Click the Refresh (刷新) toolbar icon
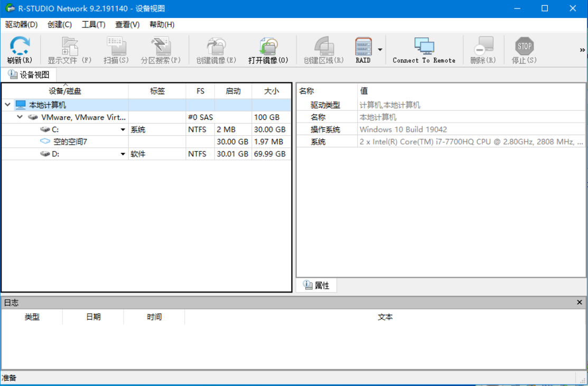The height and width of the screenshot is (386, 588). [x=20, y=46]
